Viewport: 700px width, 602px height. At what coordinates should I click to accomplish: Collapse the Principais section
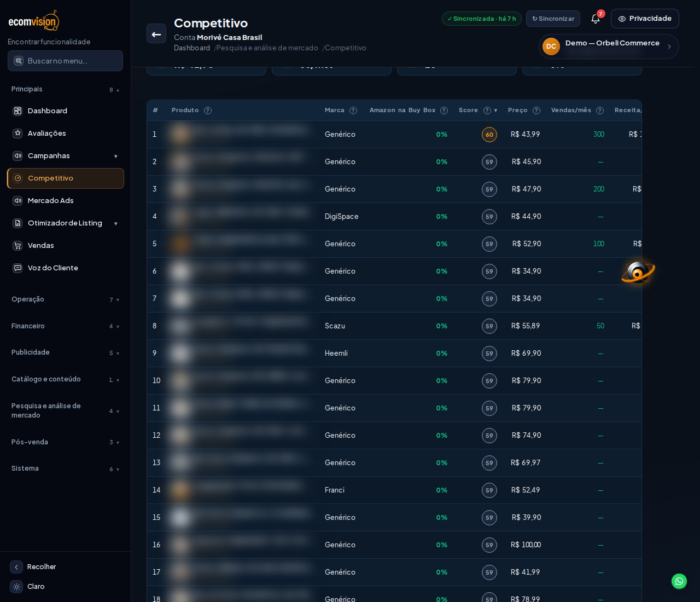(65, 89)
